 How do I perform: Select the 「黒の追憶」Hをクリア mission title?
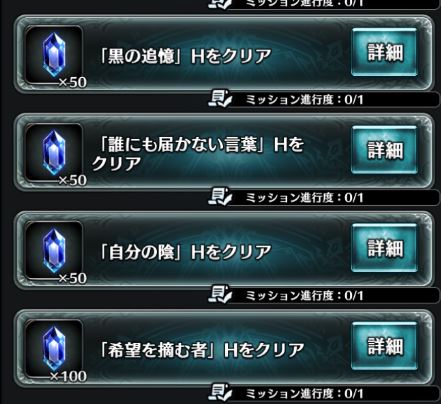point(185,56)
